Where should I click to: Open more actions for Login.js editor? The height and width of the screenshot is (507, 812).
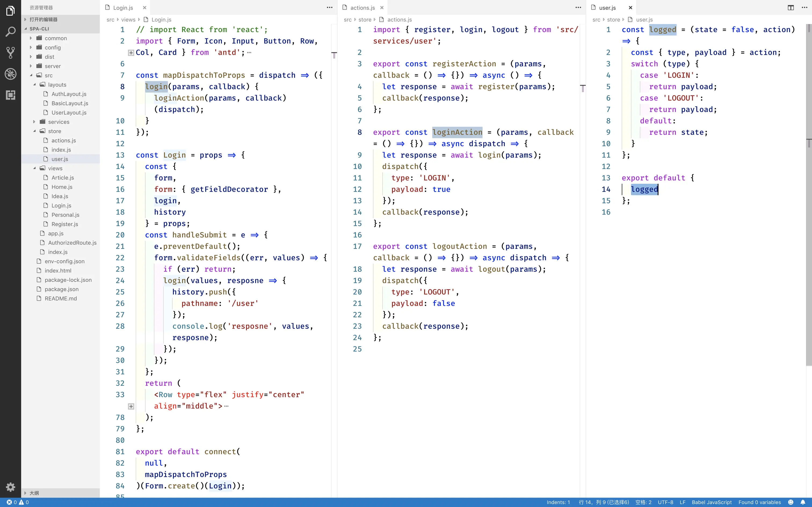(x=329, y=8)
